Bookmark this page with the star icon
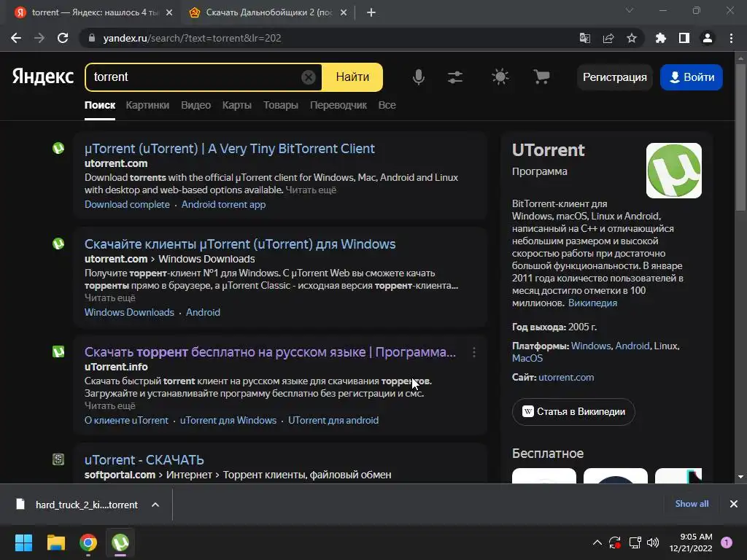This screenshot has width=747, height=560. tap(632, 38)
